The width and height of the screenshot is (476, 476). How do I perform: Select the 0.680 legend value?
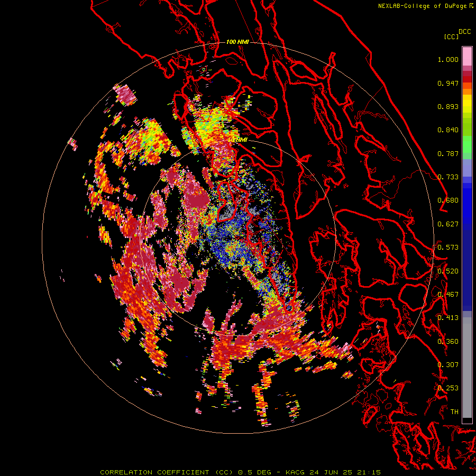pos(448,200)
